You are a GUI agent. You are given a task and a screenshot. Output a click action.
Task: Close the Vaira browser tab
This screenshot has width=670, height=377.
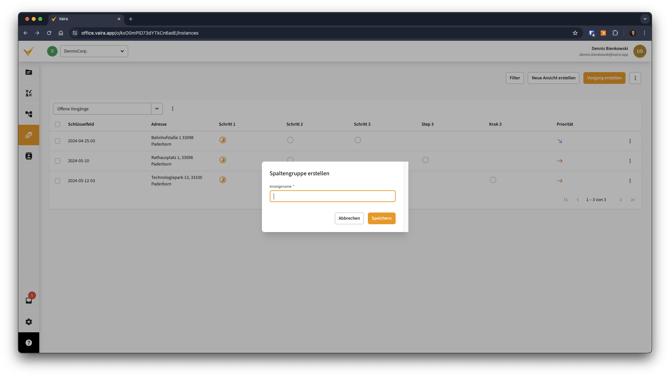[x=119, y=19]
